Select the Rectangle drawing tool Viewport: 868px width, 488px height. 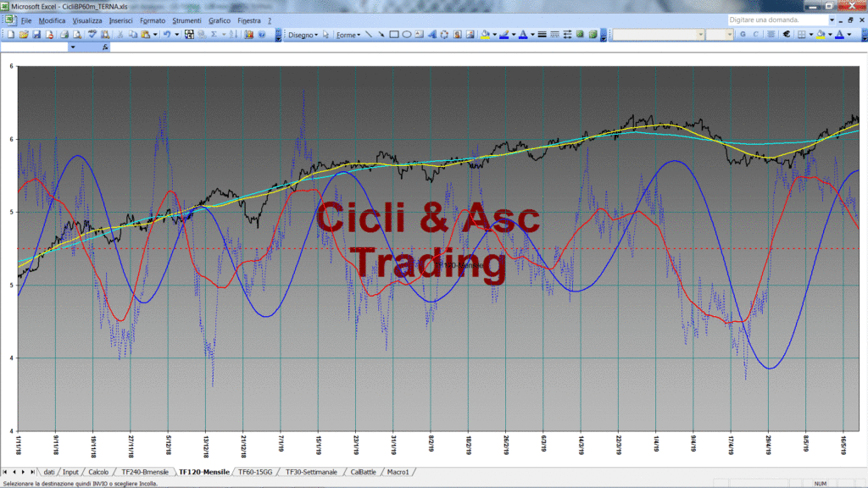[x=393, y=34]
